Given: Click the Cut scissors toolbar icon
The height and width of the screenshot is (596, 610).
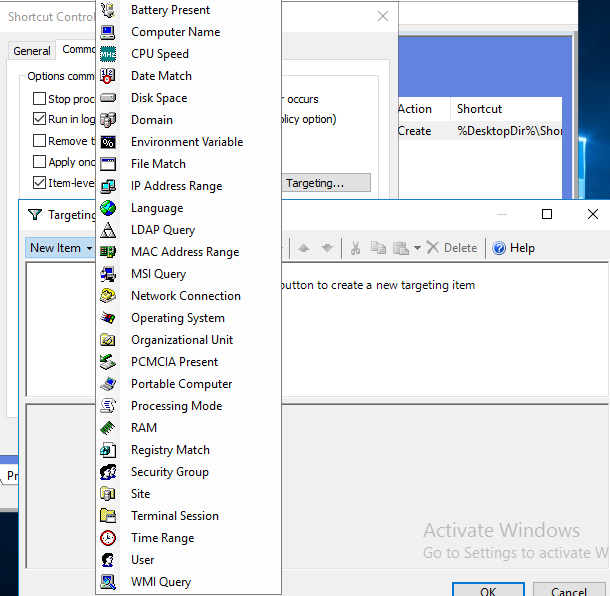Looking at the screenshot, I should (355, 248).
